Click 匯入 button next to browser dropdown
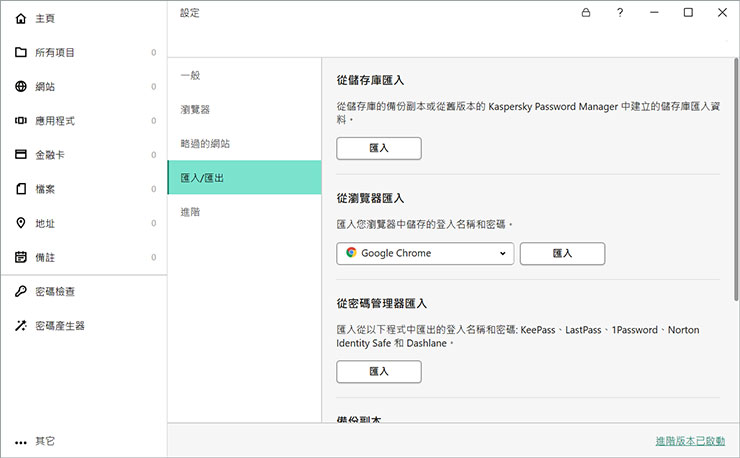 (562, 254)
